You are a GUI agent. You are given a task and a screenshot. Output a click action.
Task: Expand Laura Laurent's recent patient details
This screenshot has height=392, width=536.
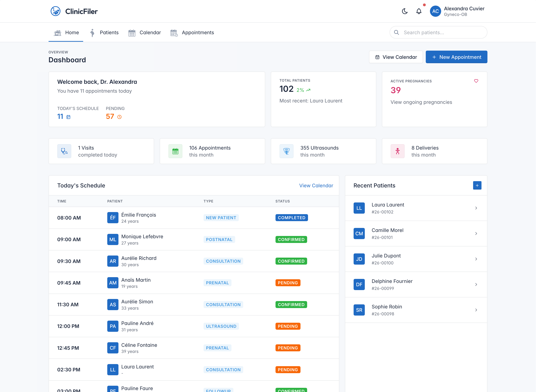coord(476,208)
